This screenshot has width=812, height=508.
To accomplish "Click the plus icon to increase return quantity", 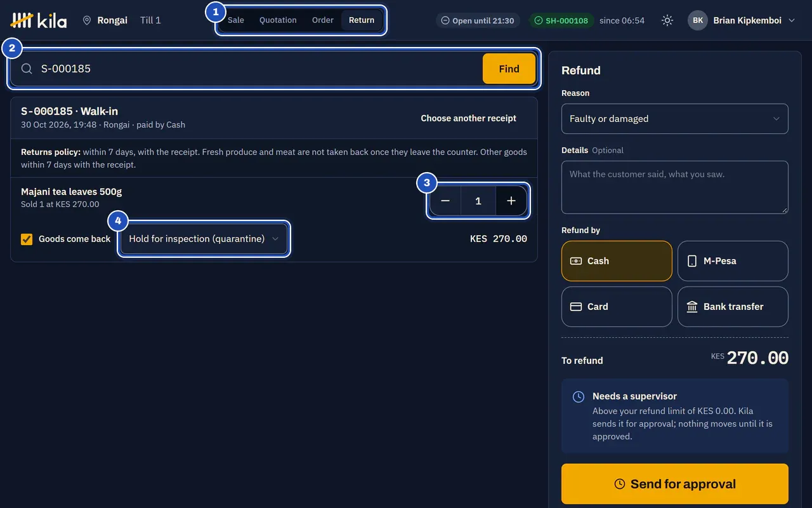I will click(511, 201).
